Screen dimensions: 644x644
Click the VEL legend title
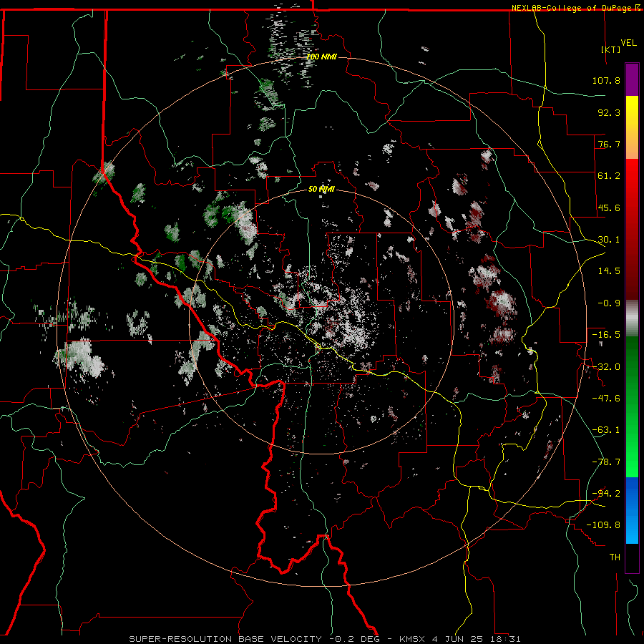click(628, 43)
